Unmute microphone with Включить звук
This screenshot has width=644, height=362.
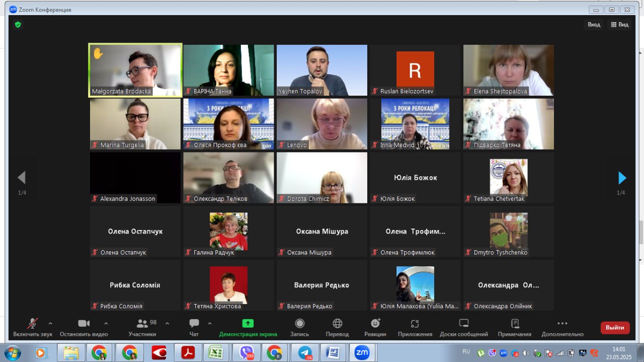coord(33,324)
